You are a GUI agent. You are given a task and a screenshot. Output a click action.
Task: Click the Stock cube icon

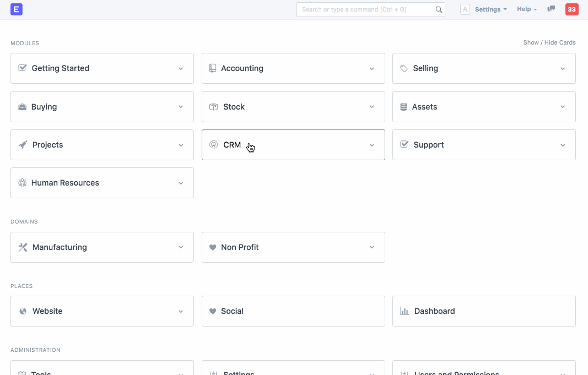coord(213,106)
